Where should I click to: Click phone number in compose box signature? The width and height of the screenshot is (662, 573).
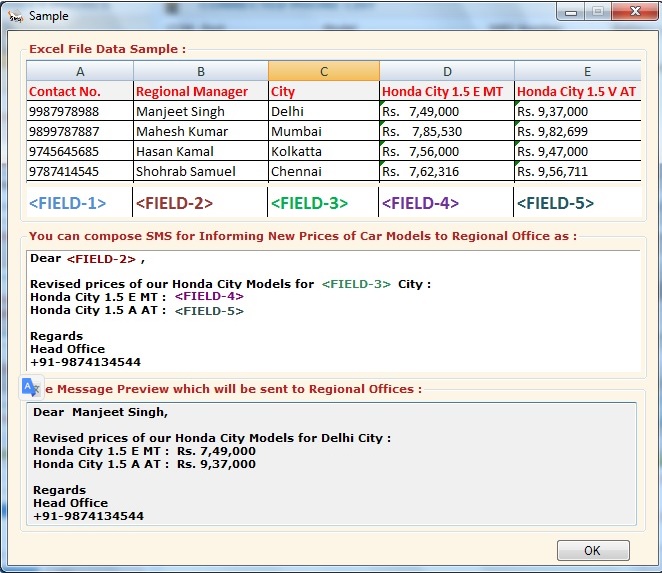(85, 362)
